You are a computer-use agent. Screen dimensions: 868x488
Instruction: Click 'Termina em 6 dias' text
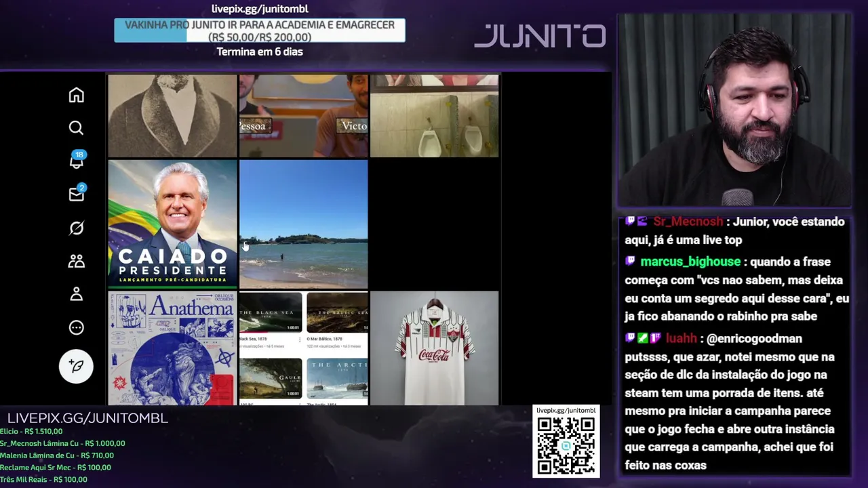pos(260,52)
